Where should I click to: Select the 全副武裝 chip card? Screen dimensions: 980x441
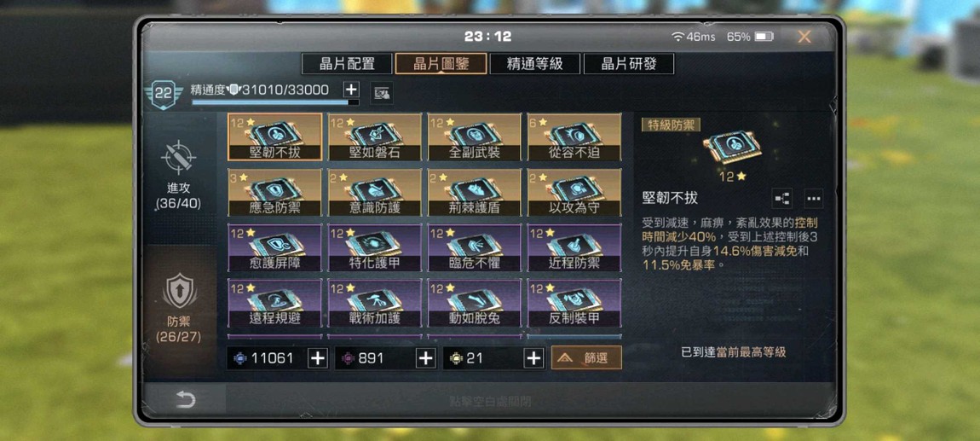(x=475, y=137)
